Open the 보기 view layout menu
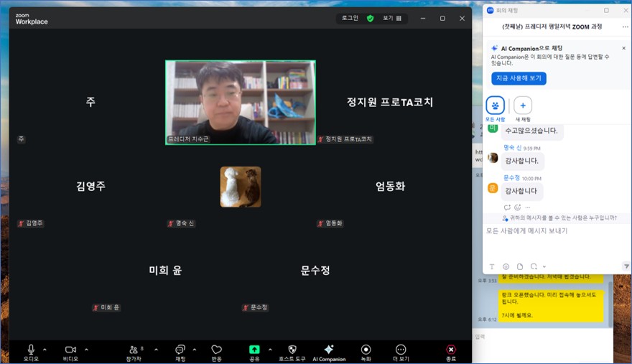632x364 pixels. click(392, 18)
